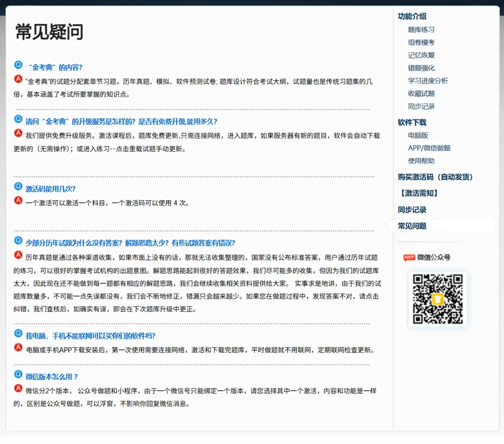504x444 pixels.
Task: Open the 错题强化 link
Action: (421, 68)
